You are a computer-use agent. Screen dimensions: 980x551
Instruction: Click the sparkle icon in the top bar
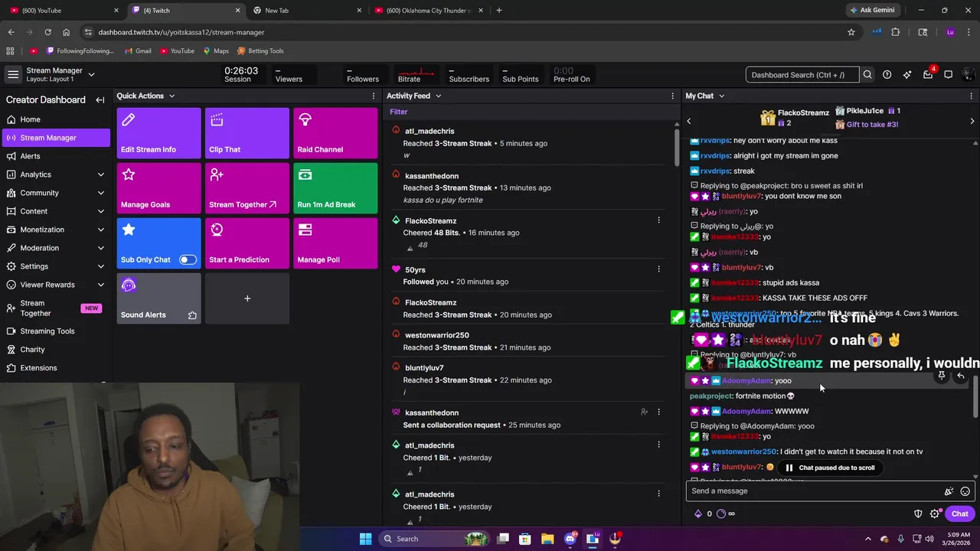[907, 75]
